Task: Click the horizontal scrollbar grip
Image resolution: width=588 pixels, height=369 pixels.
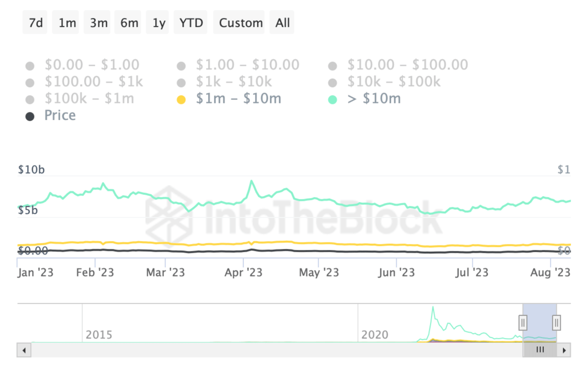Action: tap(540, 349)
